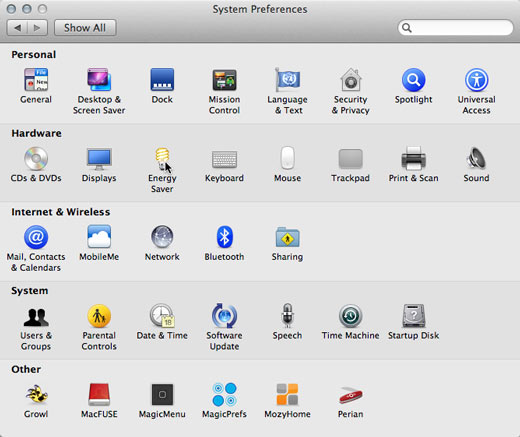Click the magnifying glass in search field

(407, 28)
